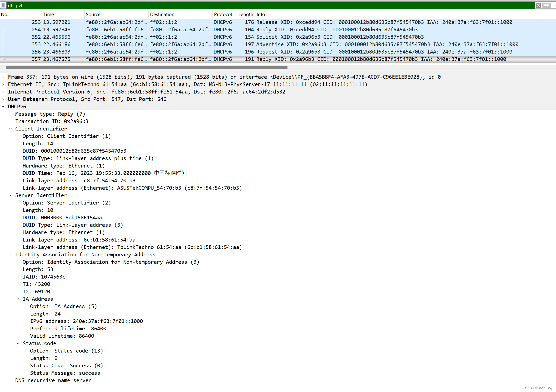Image resolution: width=556 pixels, height=392 pixels.
Task: Collapse the Client Identifier option
Action: coord(10,129)
